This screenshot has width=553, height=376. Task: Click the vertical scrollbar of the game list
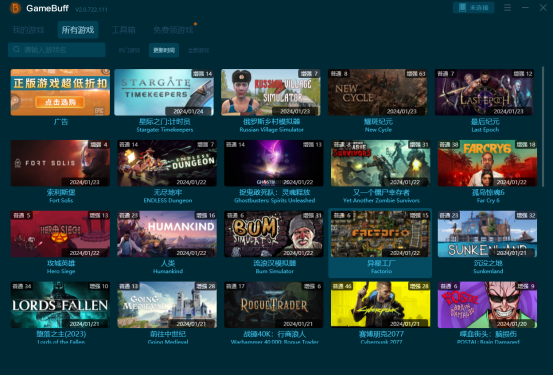(542, 127)
